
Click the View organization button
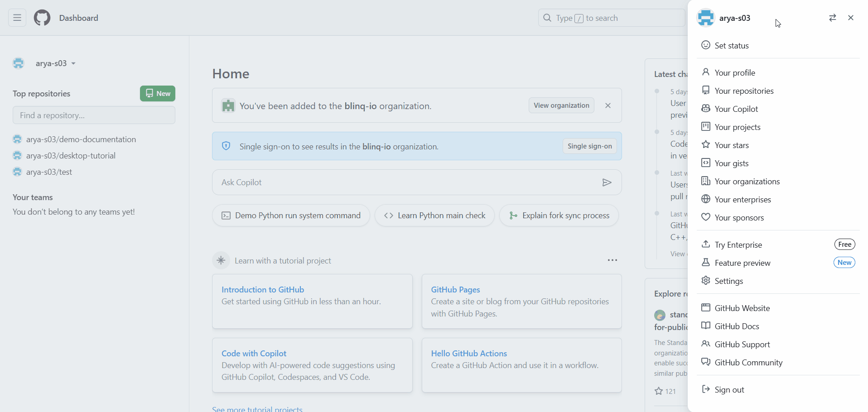561,105
